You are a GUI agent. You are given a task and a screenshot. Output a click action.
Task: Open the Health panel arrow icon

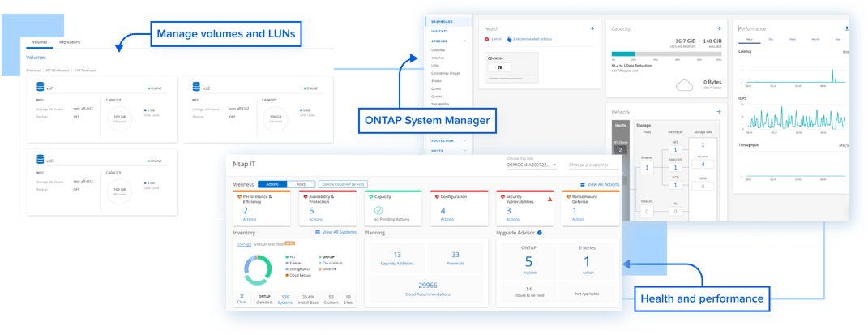coord(592,28)
